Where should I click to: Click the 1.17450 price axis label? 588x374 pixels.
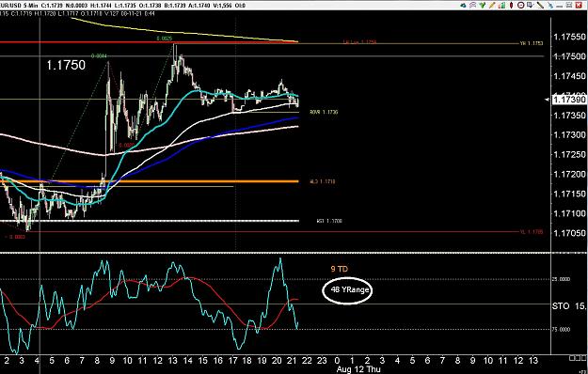[569, 76]
